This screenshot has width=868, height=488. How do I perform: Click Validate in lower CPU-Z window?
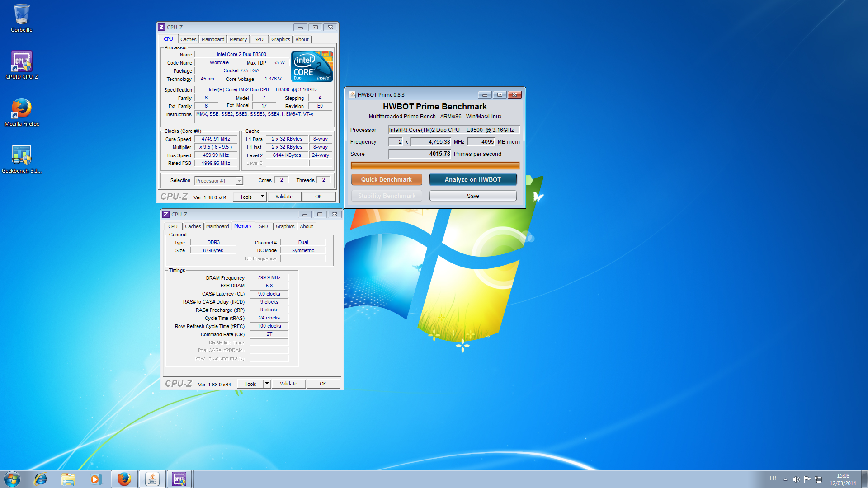point(288,384)
